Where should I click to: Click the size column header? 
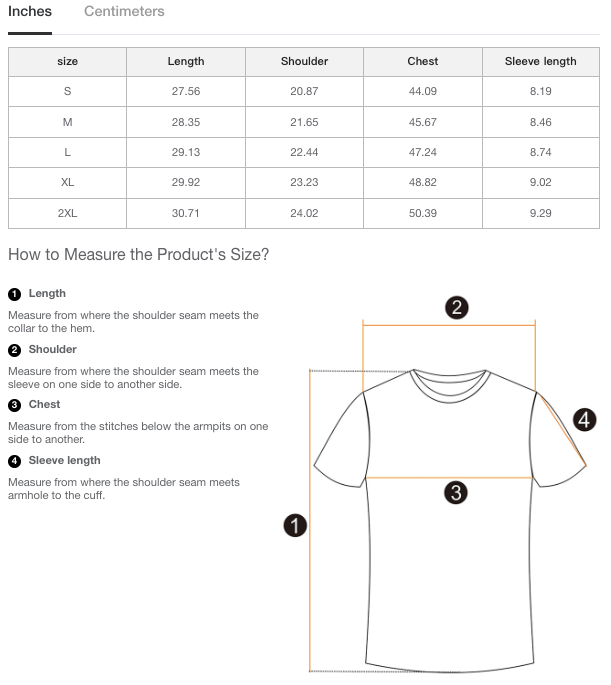tap(67, 61)
